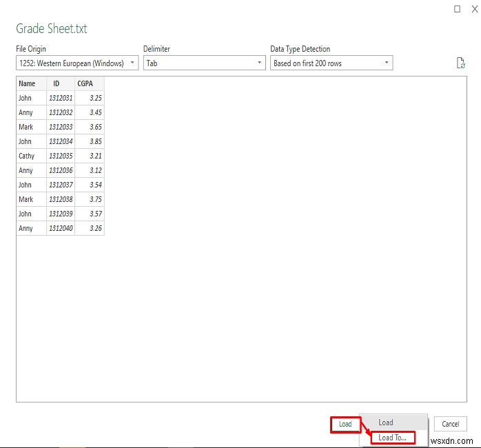
Task: Open the Delimiter dropdown set to Tab
Action: [204, 63]
